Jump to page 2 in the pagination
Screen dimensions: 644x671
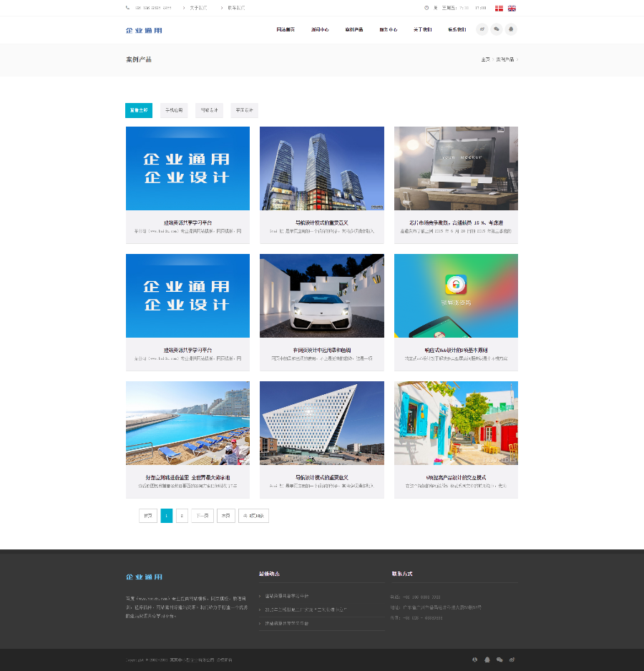pyautogui.click(x=182, y=515)
